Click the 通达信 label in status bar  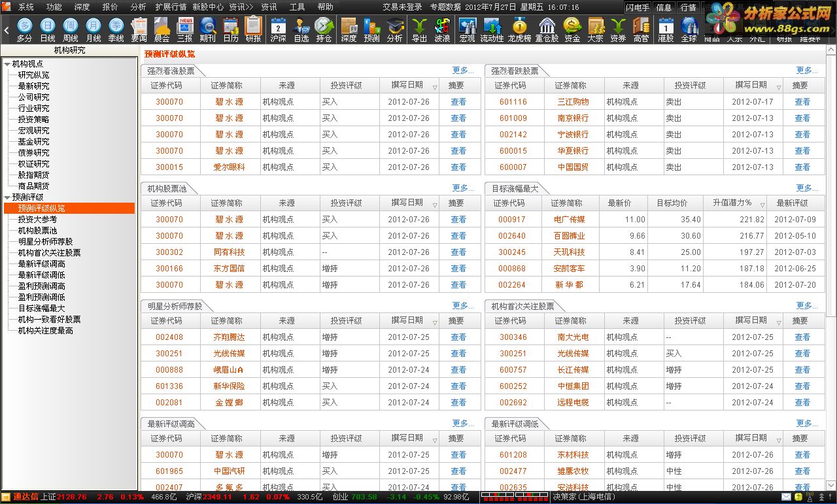point(26,497)
